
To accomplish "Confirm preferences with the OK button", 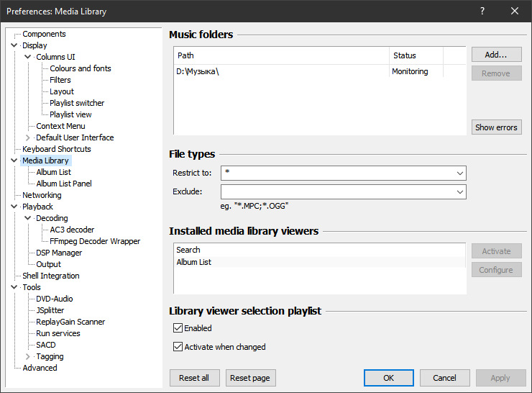I will [x=388, y=378].
